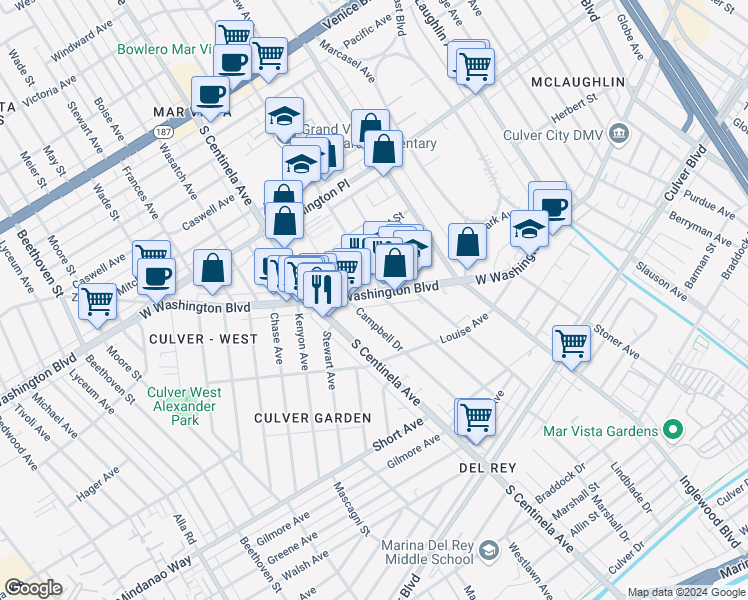Click the shopping cart marker on Venice Blvd
Screen dimensions: 748x600
269,57
